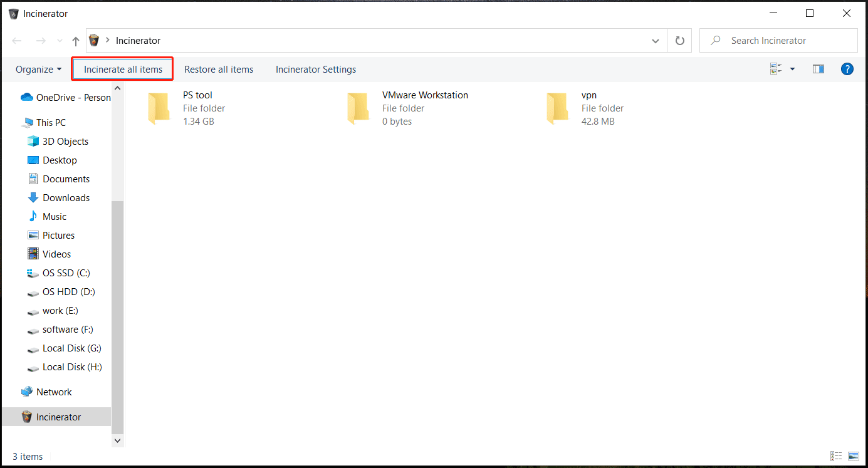Click the Incinerator icon in the title bar
Image resolution: width=868 pixels, height=468 pixels.
pyautogui.click(x=13, y=14)
